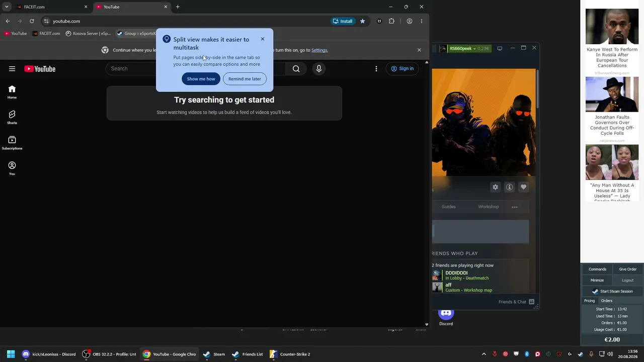The image size is (644, 362).
Task: Close the FACEIT.com tab
Action: (x=86, y=7)
